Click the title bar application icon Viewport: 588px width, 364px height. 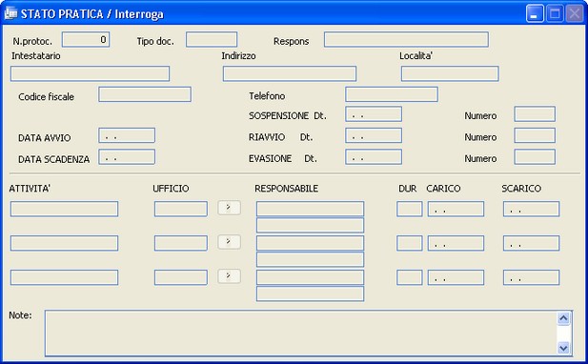click(x=10, y=13)
